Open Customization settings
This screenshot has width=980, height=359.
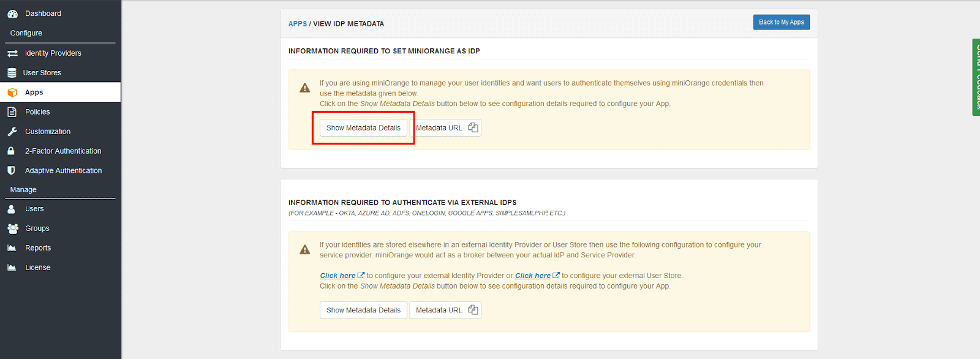(60, 132)
